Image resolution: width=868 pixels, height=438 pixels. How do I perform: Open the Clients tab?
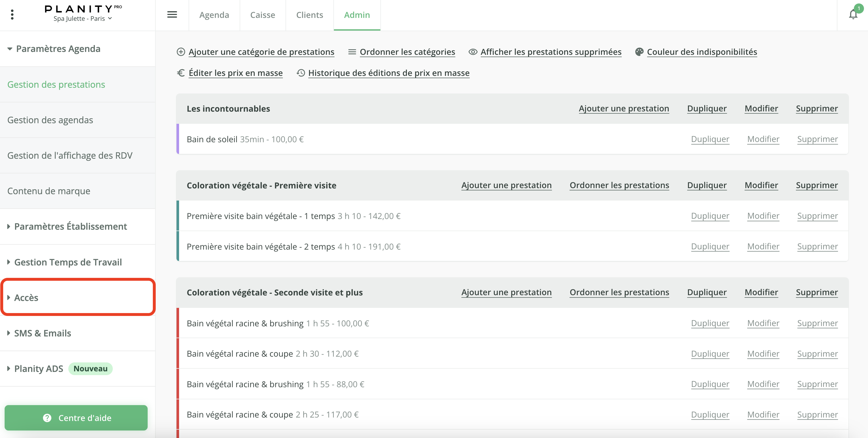[309, 15]
